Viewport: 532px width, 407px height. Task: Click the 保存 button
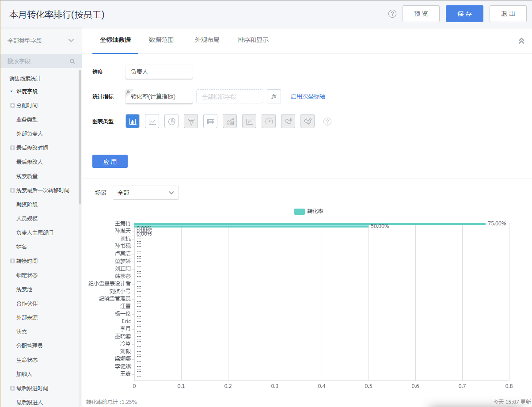pos(464,14)
